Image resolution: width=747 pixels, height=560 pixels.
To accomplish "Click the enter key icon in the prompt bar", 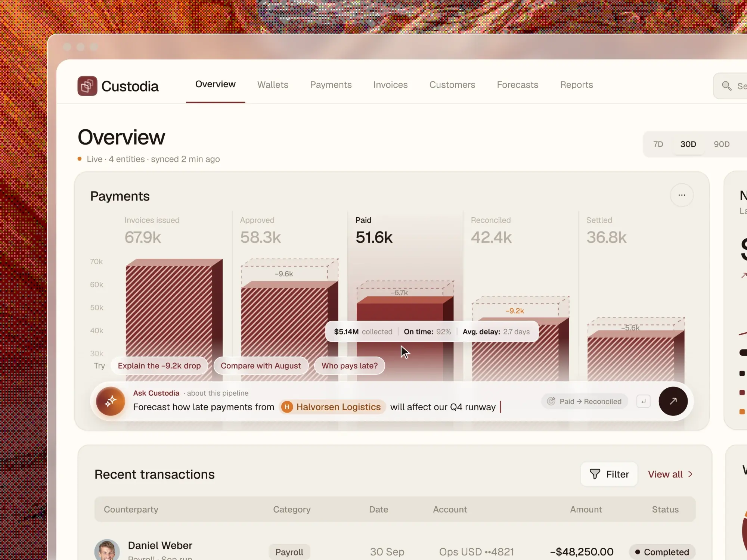I will click(x=644, y=401).
